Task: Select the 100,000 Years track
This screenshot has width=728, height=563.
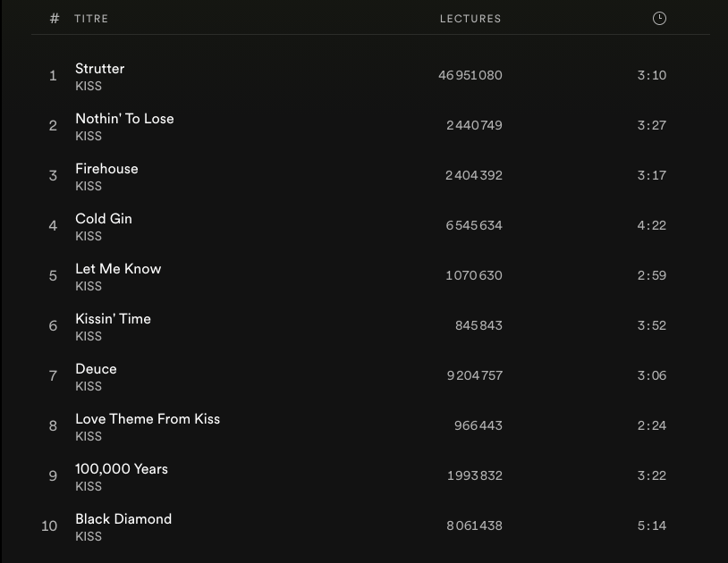Action: click(122, 469)
